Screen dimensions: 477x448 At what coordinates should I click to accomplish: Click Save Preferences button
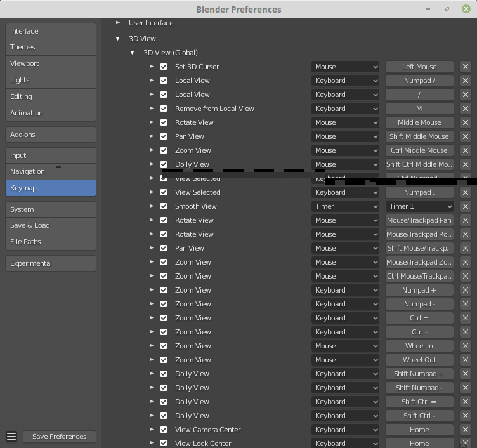60,437
